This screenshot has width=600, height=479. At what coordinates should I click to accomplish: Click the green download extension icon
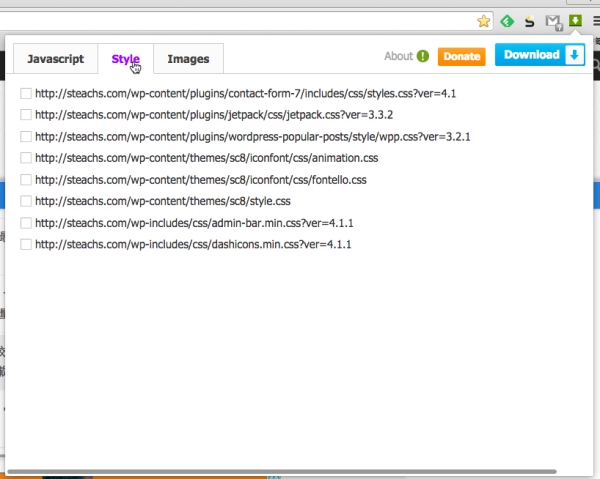tap(575, 21)
